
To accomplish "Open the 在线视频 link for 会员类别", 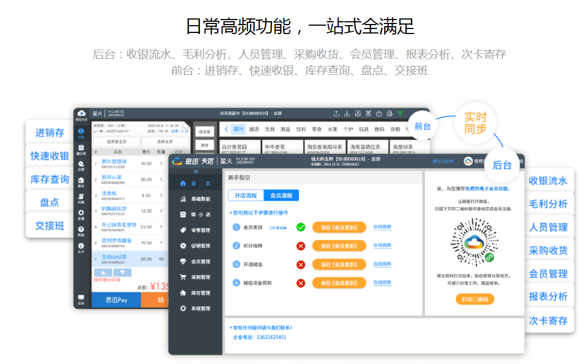I will coord(381,228).
